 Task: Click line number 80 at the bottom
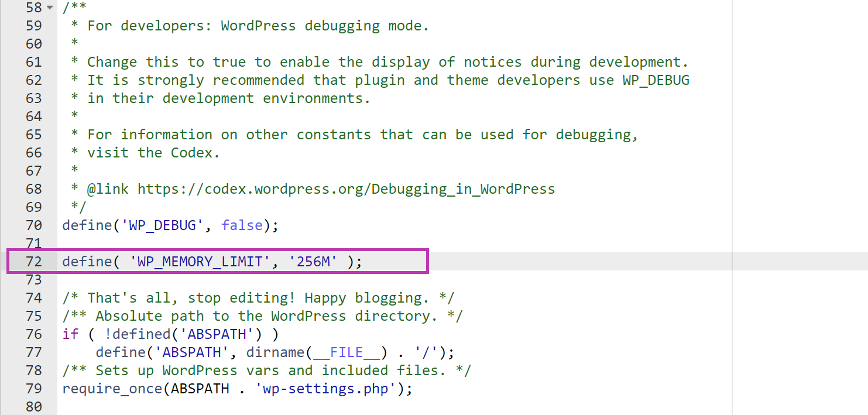point(34,406)
